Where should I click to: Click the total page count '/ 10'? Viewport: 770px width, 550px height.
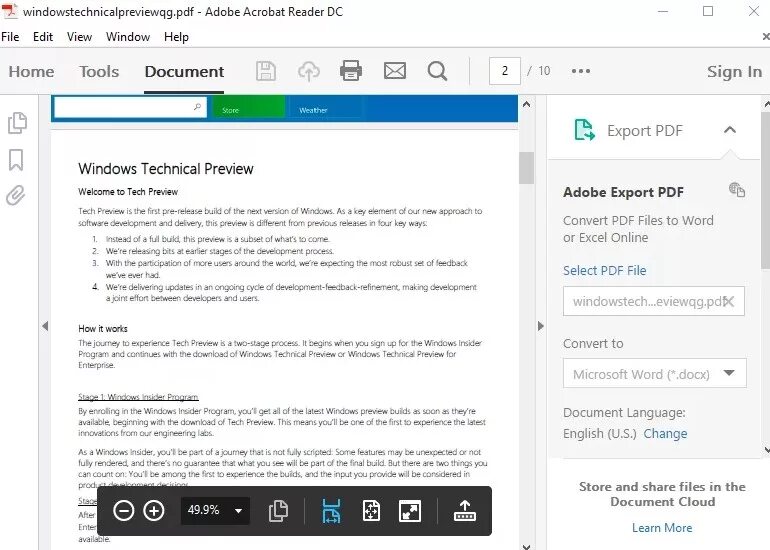(x=539, y=71)
